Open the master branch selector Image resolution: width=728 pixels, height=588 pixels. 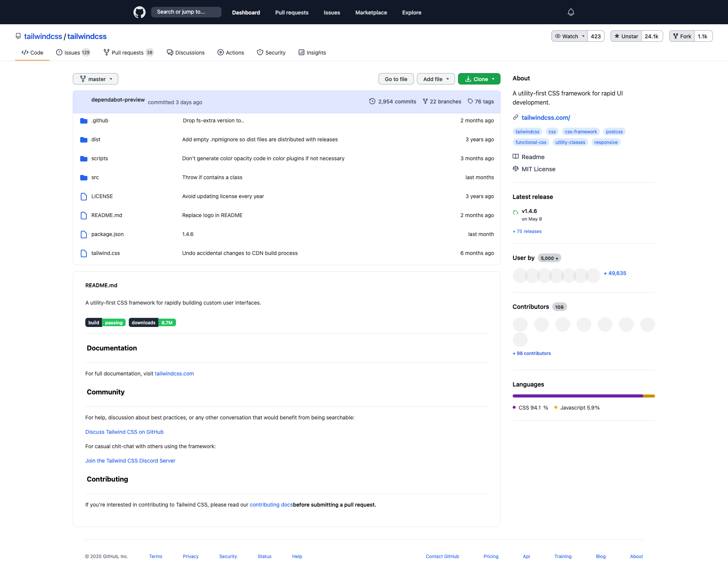[96, 79]
